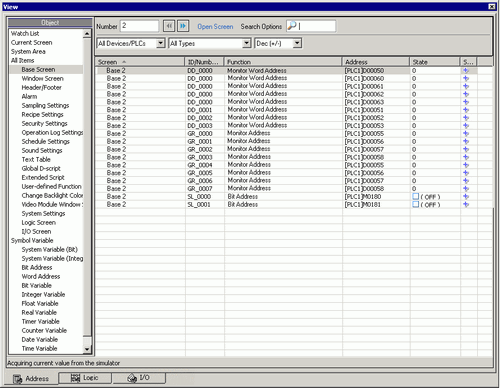Click the Number input field
This screenshot has height=388, width=500.
139,26
